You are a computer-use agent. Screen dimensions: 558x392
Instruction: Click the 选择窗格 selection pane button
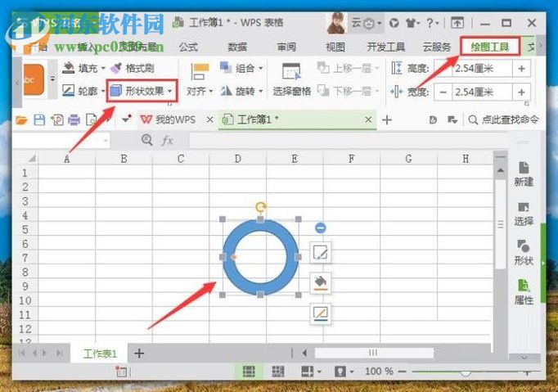[291, 79]
